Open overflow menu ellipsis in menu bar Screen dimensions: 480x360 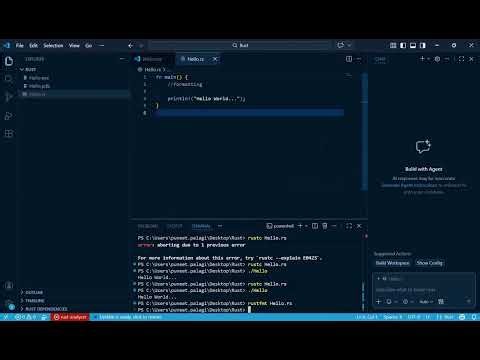[102, 45]
